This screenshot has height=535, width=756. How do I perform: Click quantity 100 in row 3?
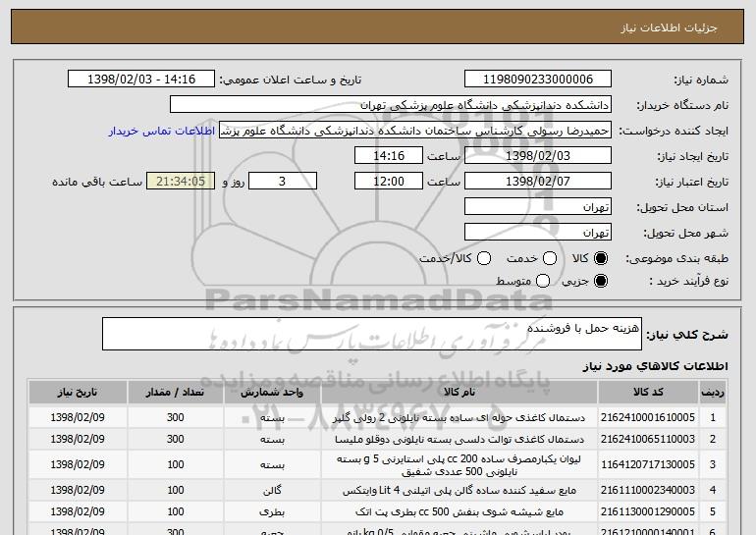(x=176, y=464)
